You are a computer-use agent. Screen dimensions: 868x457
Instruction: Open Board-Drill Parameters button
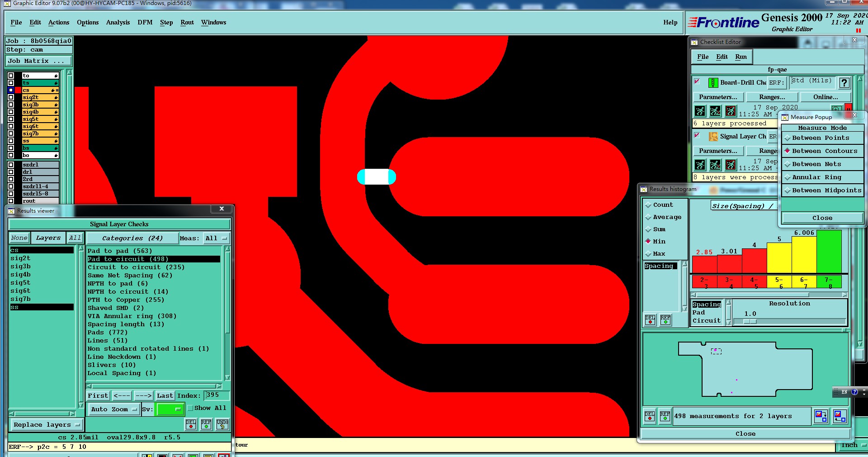[x=718, y=97]
